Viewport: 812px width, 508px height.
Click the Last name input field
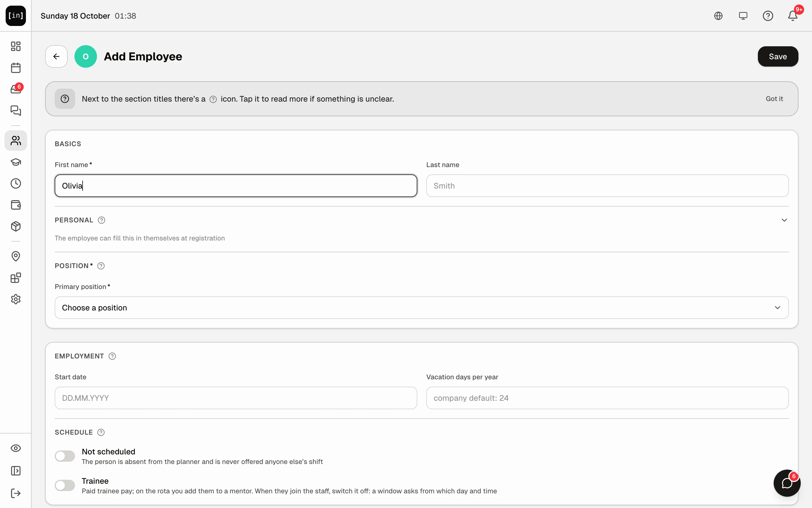607,186
